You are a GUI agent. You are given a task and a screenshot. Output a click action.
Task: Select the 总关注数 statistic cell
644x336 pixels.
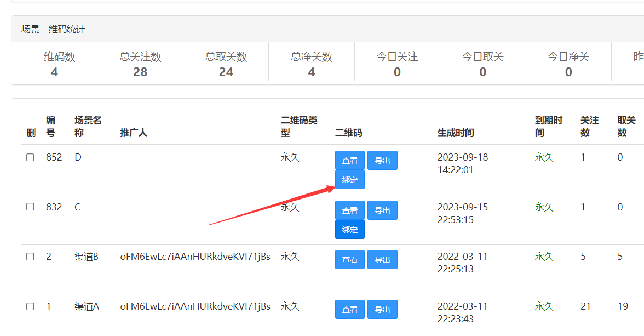[x=140, y=64]
